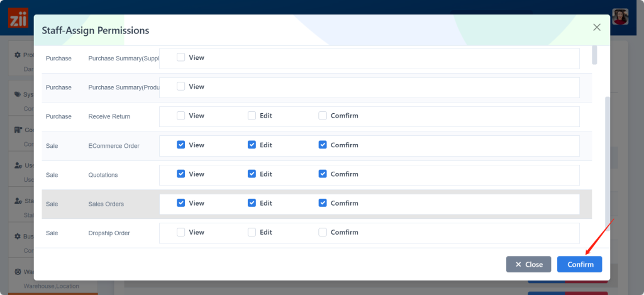Uncheck Sales Orders Edit checkbox
644x295 pixels.
pyautogui.click(x=252, y=203)
